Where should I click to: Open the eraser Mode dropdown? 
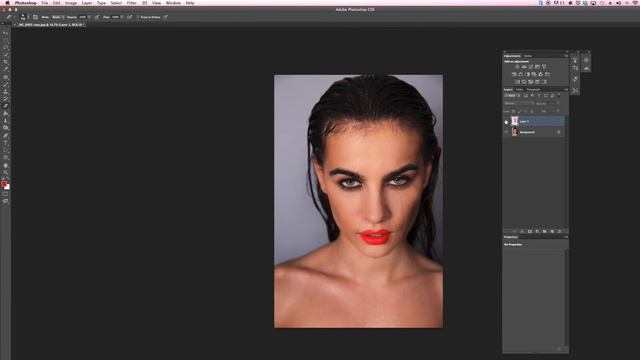58,17
